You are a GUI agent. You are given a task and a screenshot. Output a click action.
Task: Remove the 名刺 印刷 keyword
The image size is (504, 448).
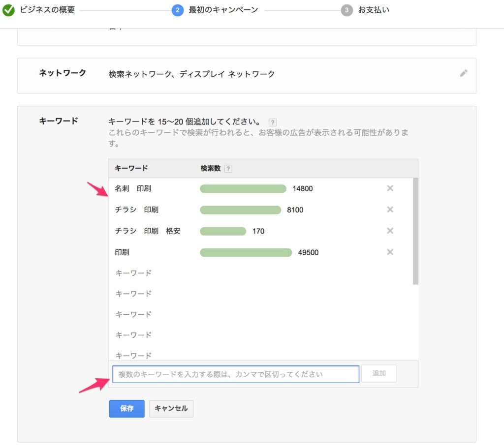[390, 188]
